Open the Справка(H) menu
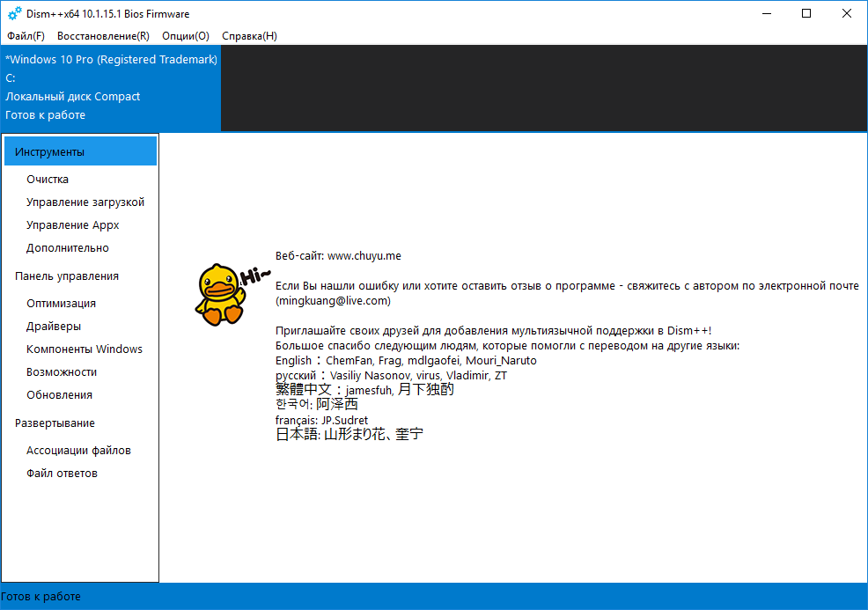 pyautogui.click(x=249, y=36)
